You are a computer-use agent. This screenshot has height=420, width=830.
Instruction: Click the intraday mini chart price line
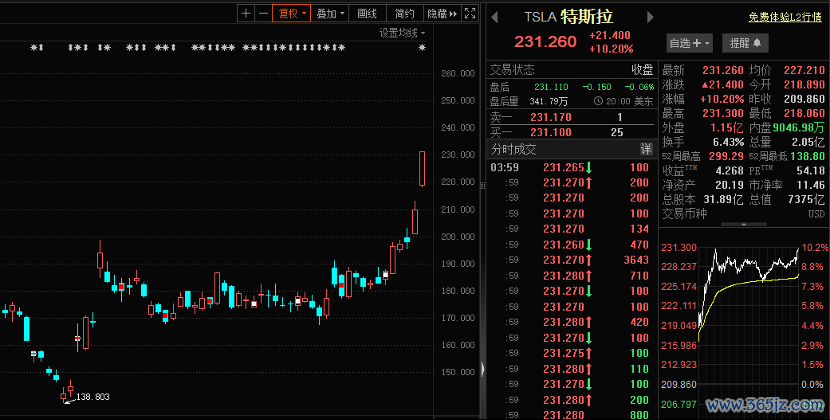pos(749,263)
